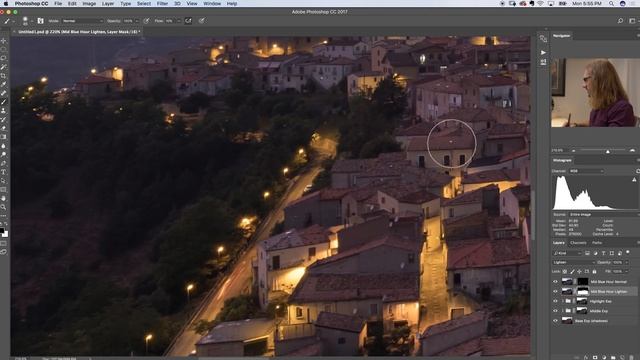Select the Type tool
Viewport: 640px width, 360px height.
coord(4,172)
